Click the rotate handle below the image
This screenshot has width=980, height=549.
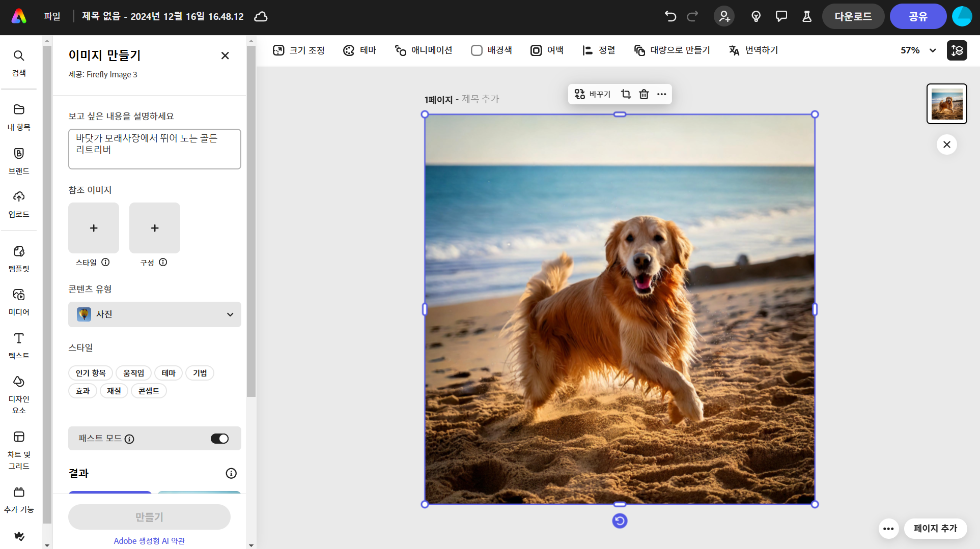click(x=620, y=521)
